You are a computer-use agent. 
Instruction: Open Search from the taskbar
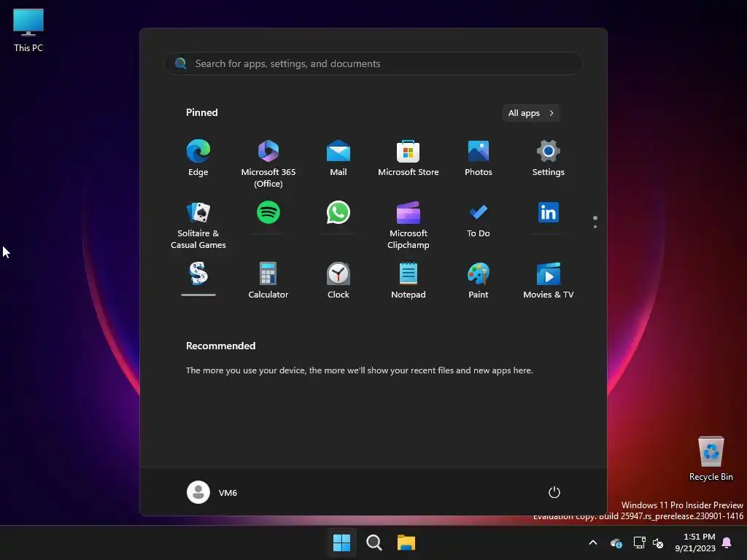374,542
